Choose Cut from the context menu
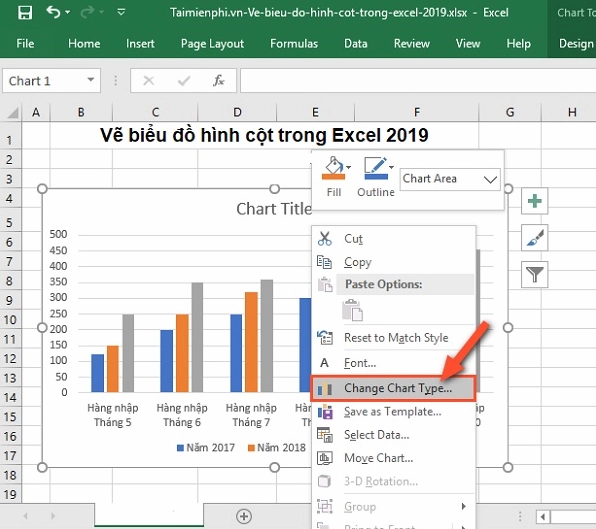Viewport: 596px width, 529px height. pyautogui.click(x=393, y=239)
